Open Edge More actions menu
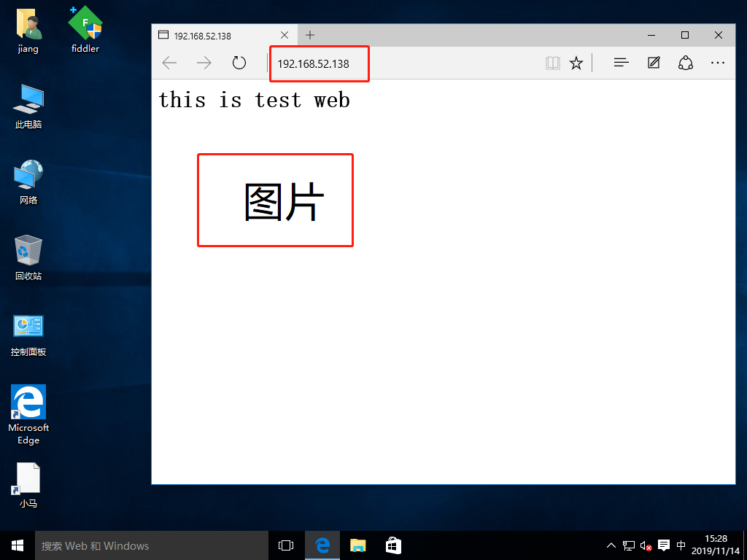 tap(718, 63)
